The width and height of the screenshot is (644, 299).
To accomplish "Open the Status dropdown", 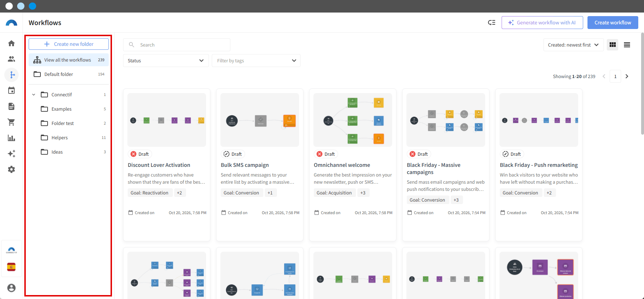I will point(166,61).
